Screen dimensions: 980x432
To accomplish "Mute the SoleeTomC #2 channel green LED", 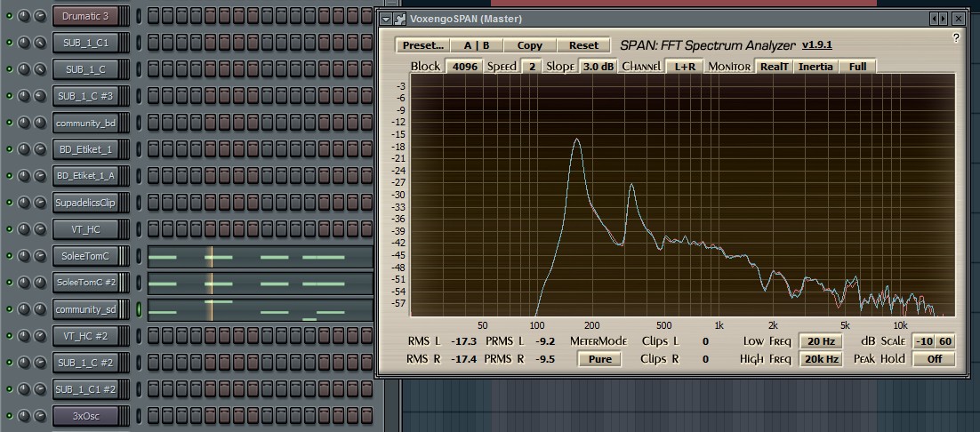I will click(9, 282).
